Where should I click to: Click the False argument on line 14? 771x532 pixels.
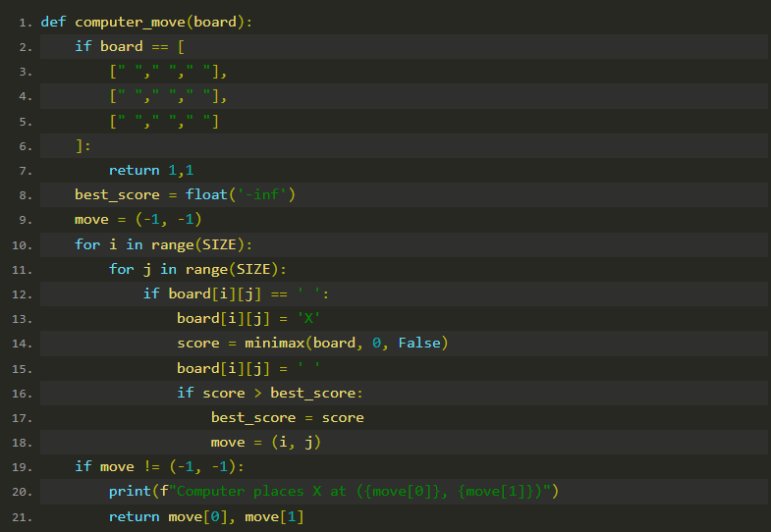(419, 343)
